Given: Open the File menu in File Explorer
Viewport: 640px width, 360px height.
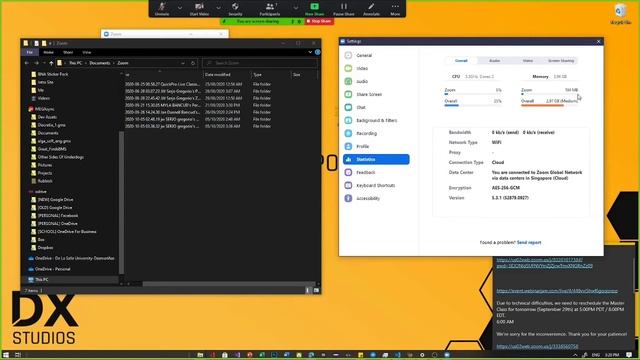Looking at the screenshot, I should point(30,52).
